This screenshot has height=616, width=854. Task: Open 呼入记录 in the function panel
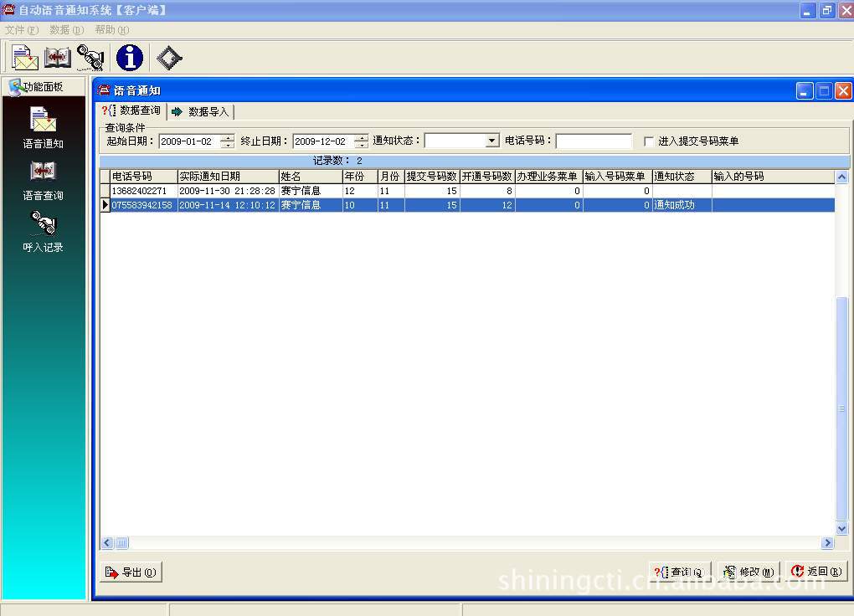(43, 233)
